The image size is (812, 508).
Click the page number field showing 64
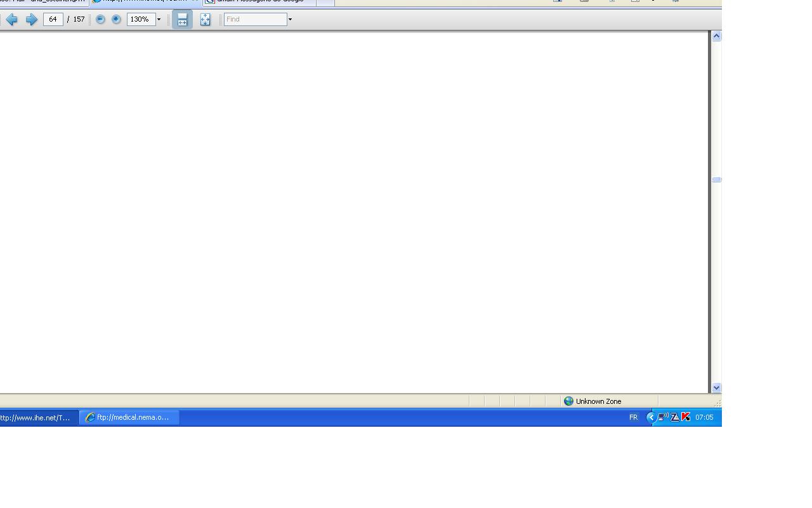point(53,20)
